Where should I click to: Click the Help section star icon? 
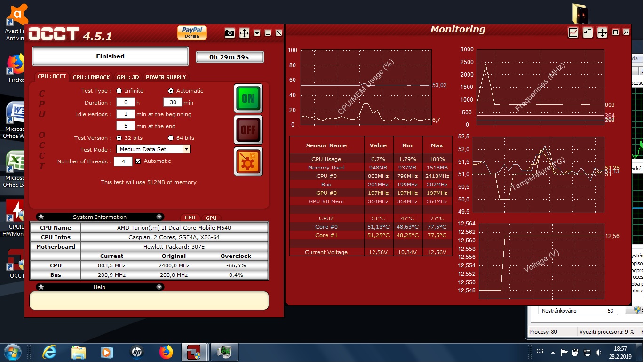coord(41,287)
